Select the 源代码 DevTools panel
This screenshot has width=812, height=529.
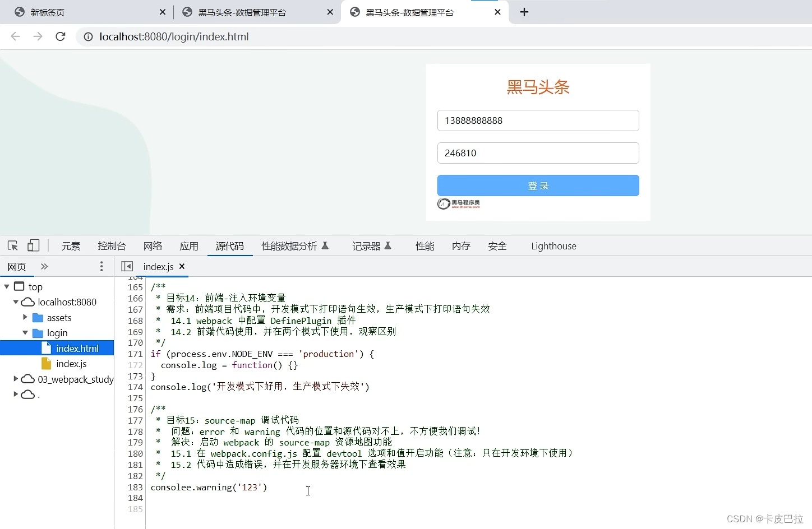point(230,245)
